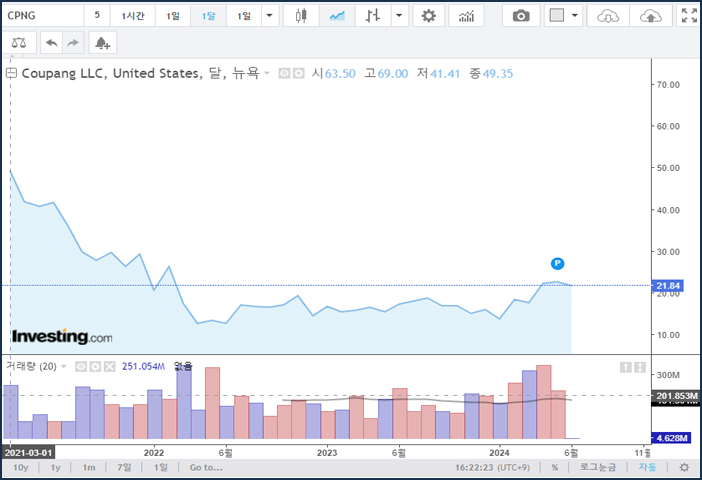This screenshot has height=480, width=702.
Task: Open chart layout dropdown arrow
Action: pyautogui.click(x=575, y=16)
